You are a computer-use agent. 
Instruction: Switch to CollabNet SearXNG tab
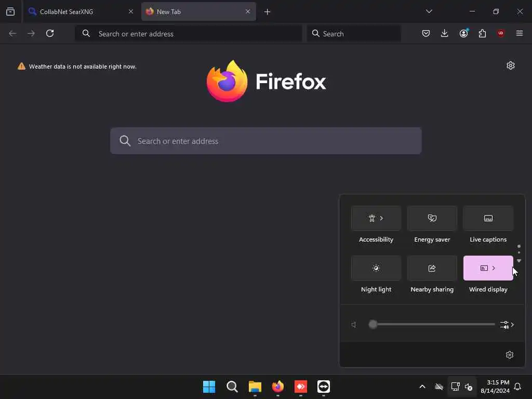(81, 11)
